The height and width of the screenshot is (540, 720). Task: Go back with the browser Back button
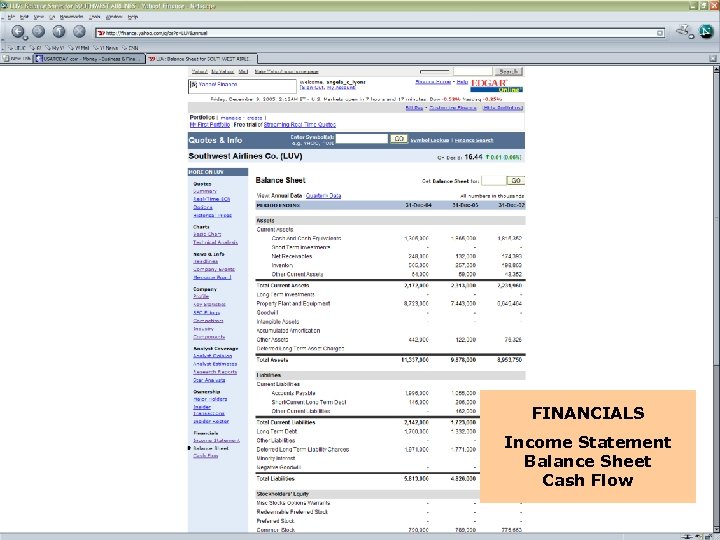click(17, 31)
